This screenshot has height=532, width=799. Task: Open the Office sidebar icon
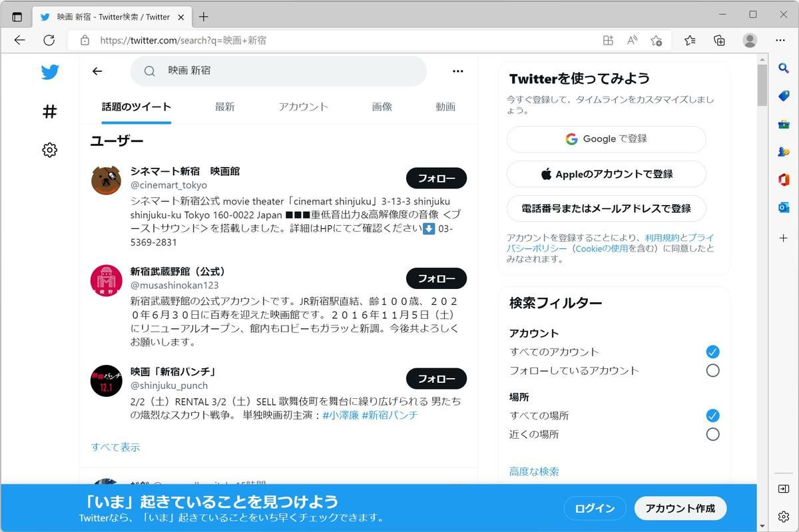(784, 180)
